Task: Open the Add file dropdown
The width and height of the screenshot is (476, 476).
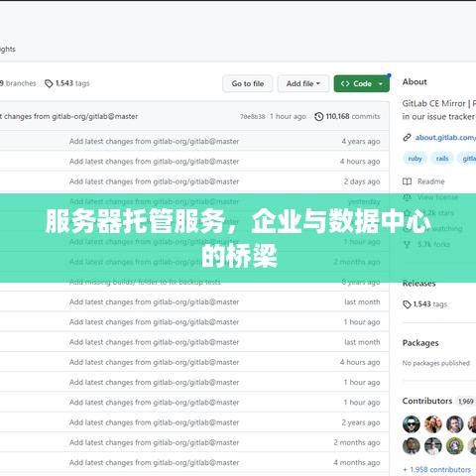Action: (303, 83)
